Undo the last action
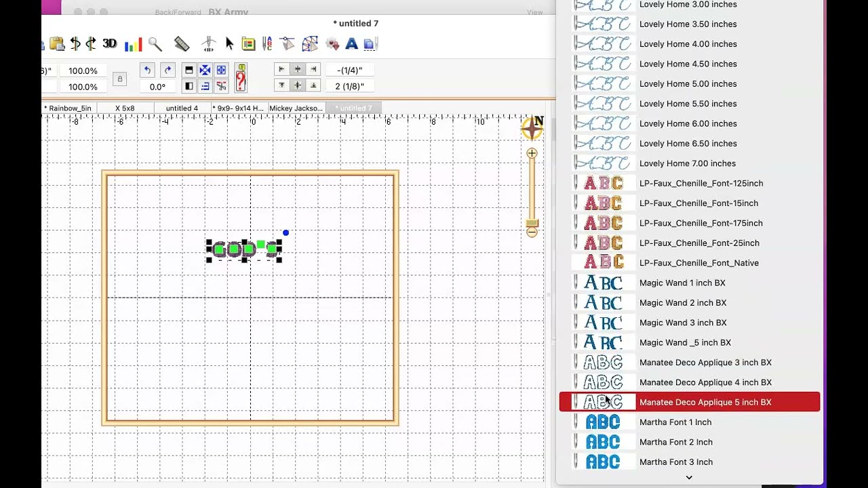 [x=147, y=69]
